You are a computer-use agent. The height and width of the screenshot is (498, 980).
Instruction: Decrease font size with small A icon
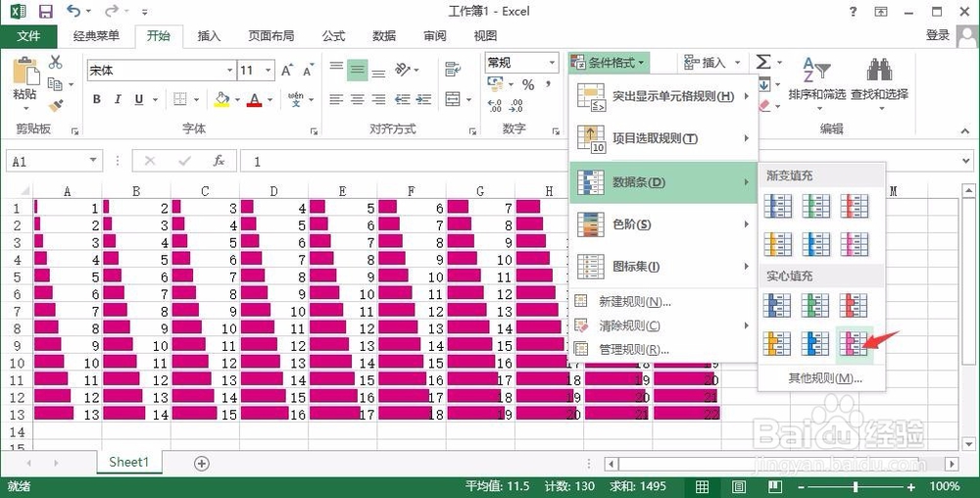point(307,71)
